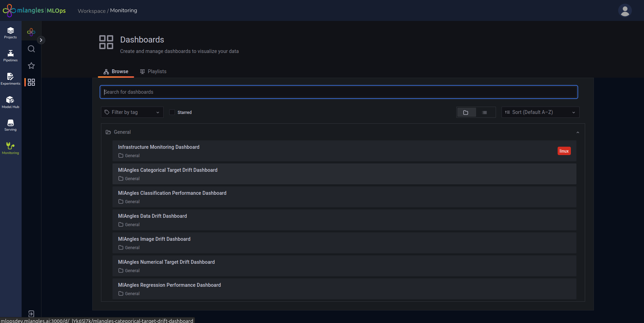The width and height of the screenshot is (644, 323).
Task: Select the Browse tab
Action: (x=116, y=71)
